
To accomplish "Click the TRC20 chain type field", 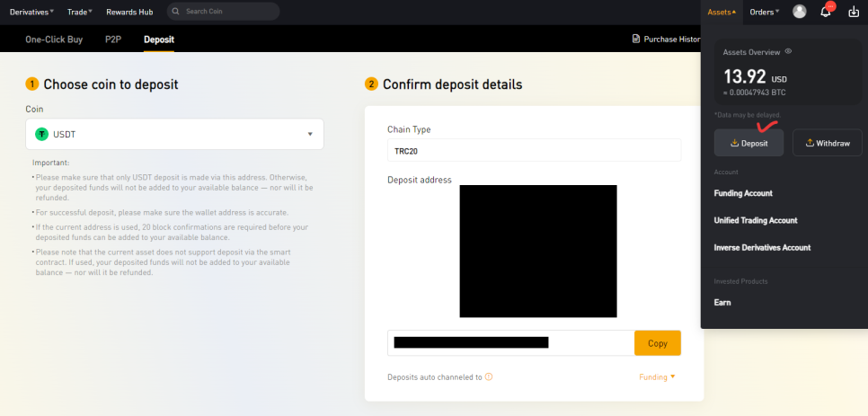I will pyautogui.click(x=535, y=150).
